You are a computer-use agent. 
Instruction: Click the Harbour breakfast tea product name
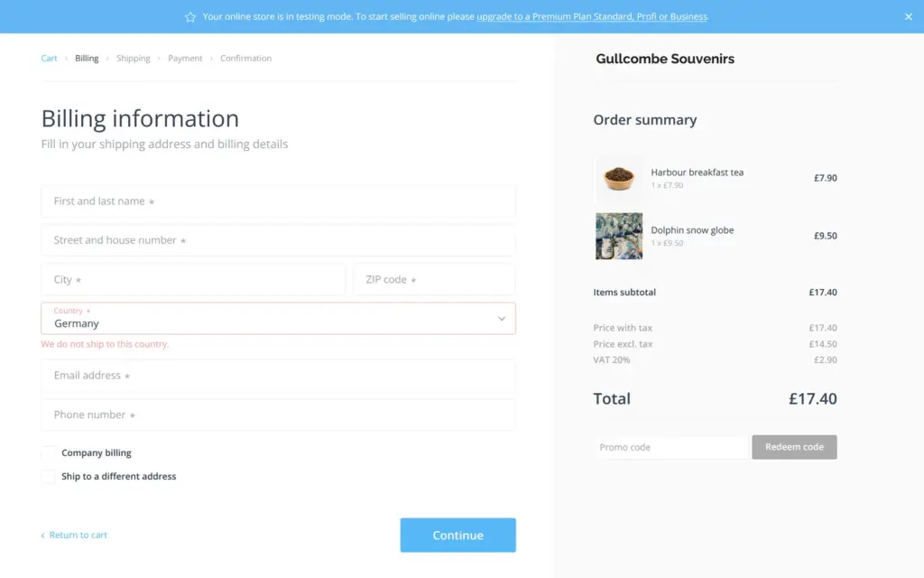(698, 172)
